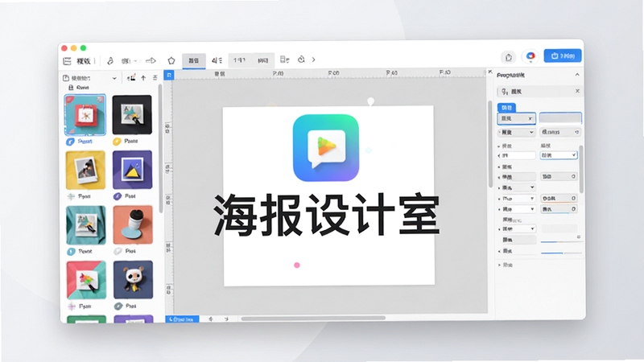
Task: Click the small X at the properties panel edge
Action: pos(490,72)
